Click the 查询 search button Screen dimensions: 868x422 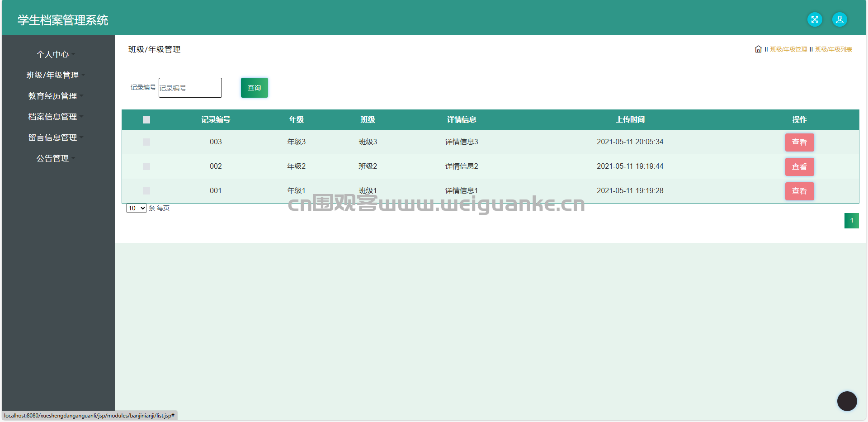pos(255,88)
